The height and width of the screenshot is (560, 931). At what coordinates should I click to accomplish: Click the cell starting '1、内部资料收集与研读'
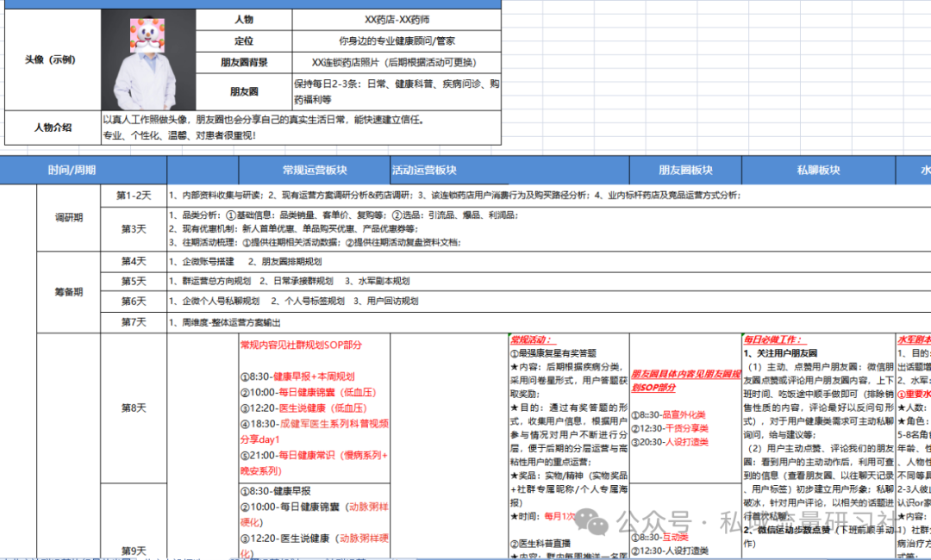(x=549, y=196)
